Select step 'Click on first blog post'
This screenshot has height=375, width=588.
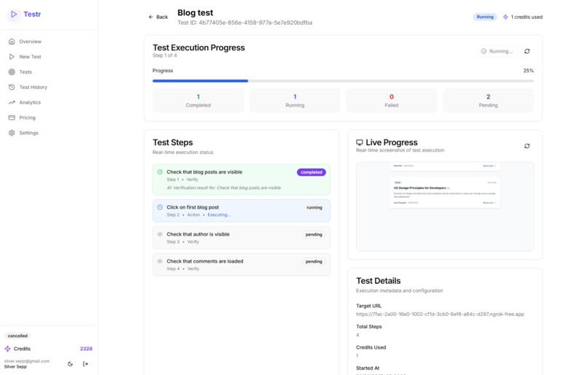241,211
